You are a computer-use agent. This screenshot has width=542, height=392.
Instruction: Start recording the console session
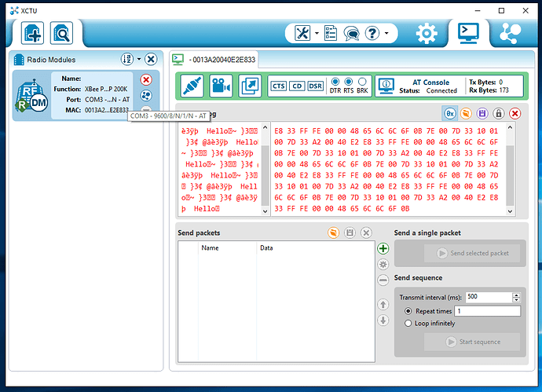[x=221, y=86]
